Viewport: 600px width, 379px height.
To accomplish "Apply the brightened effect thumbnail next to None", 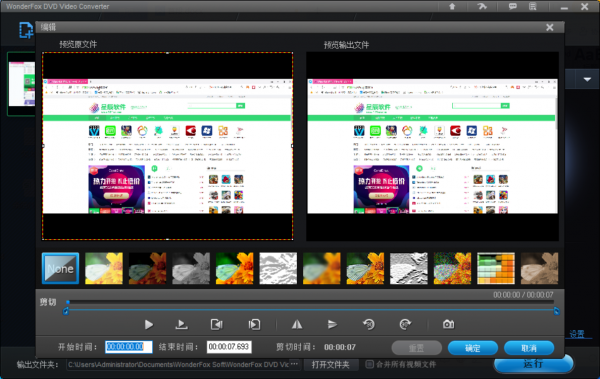I will click(104, 268).
